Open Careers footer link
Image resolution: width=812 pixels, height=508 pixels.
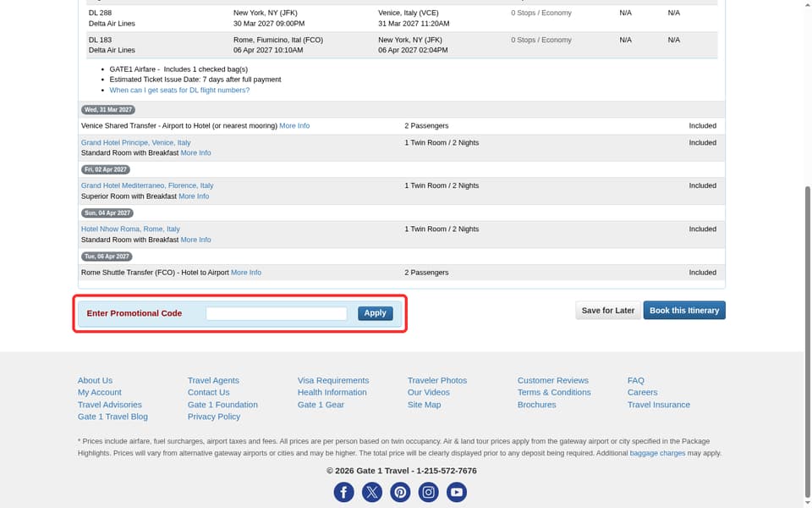tap(643, 392)
